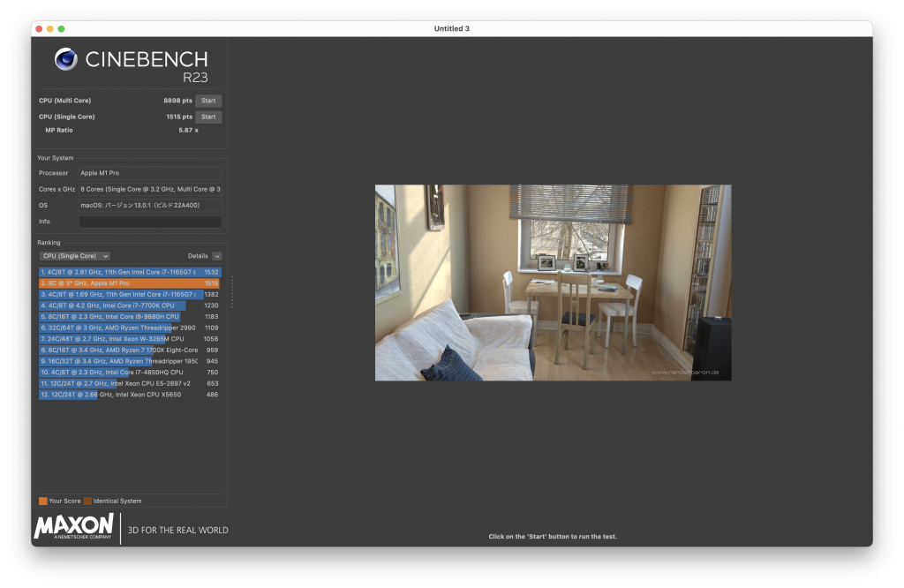Select the Intel Xeon X5650 ranking row
The image size is (904, 588).
tap(130, 395)
